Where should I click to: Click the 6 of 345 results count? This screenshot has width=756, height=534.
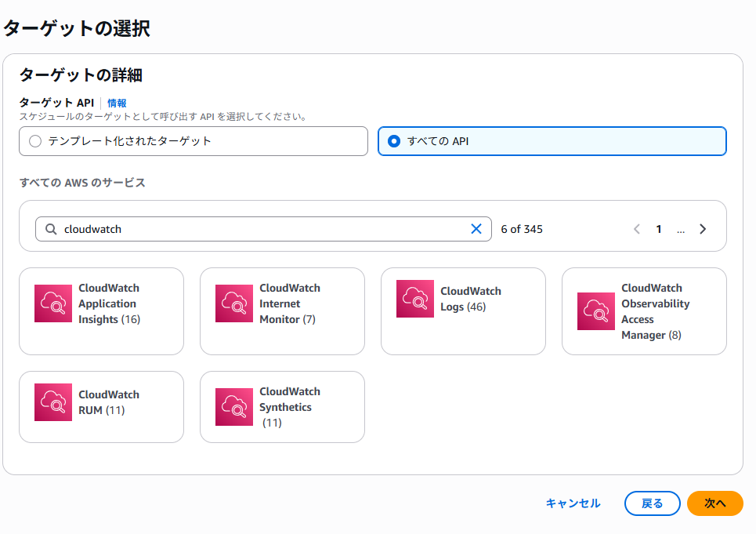pos(522,229)
